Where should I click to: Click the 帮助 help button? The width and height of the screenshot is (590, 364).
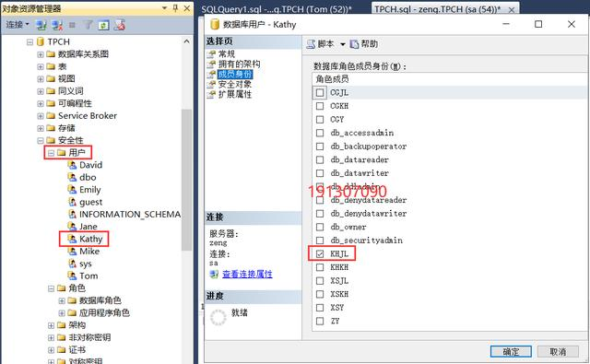[364, 44]
